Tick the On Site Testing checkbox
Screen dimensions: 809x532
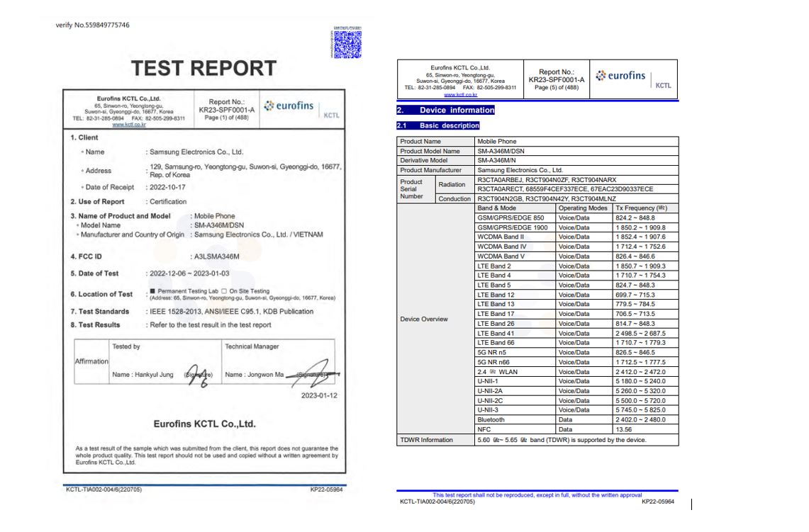224,290
